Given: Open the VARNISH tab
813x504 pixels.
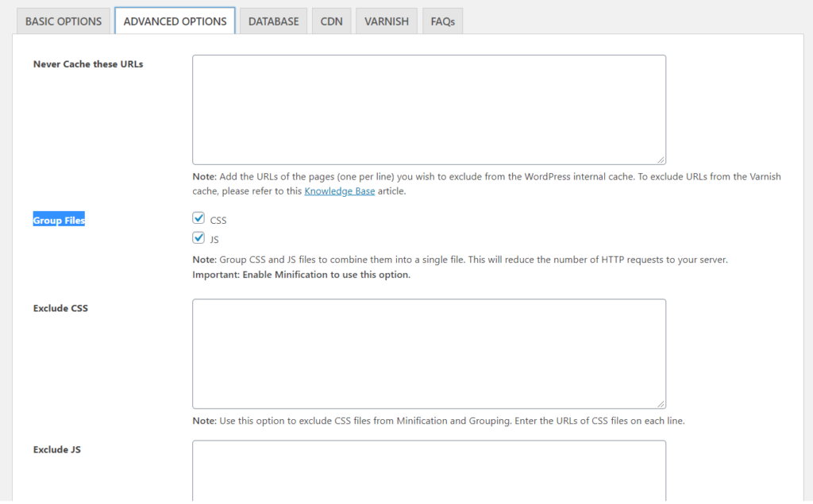Looking at the screenshot, I should click(x=387, y=21).
